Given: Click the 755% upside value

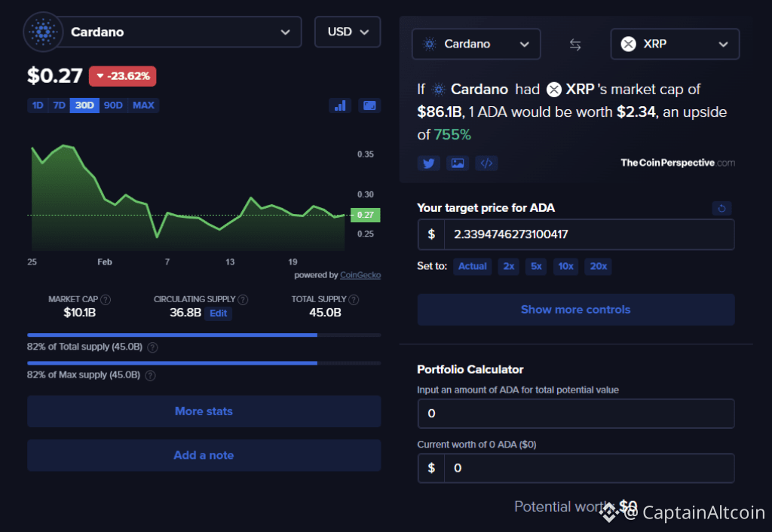Looking at the screenshot, I should click(452, 135).
